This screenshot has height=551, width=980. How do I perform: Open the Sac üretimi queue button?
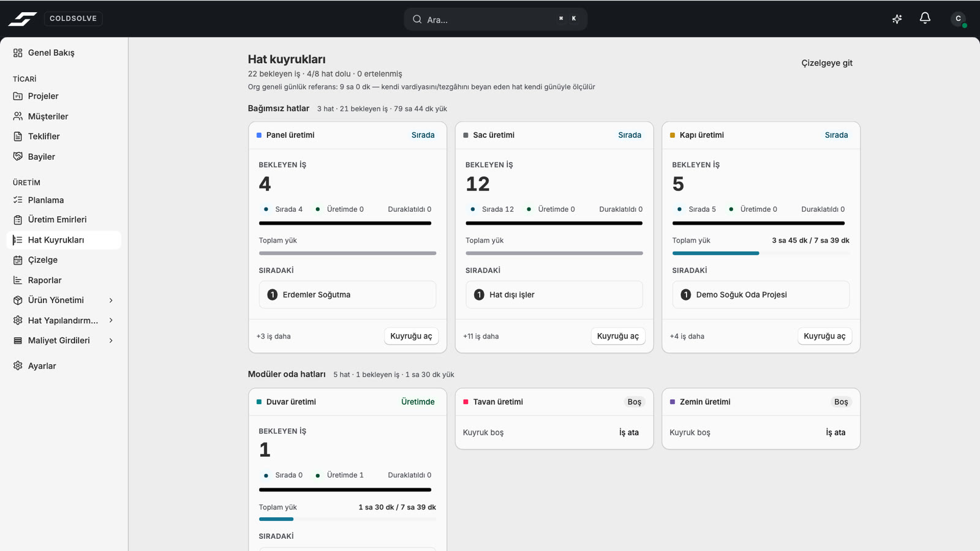[617, 336]
